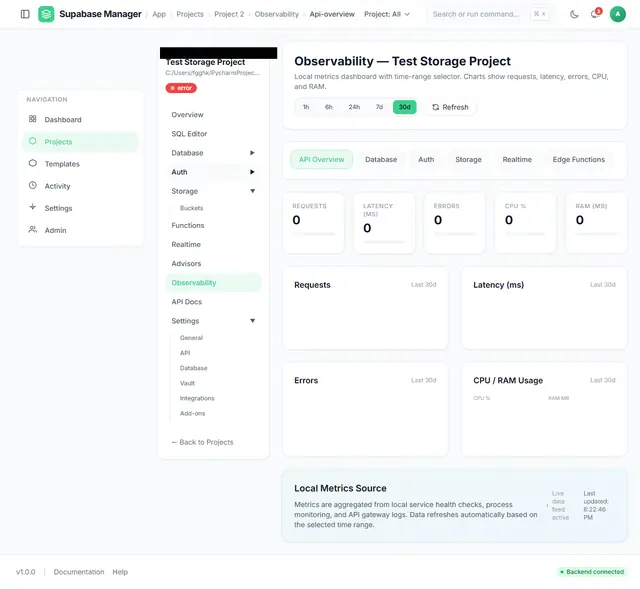
Task: Select the 7d time range
Action: (379, 107)
